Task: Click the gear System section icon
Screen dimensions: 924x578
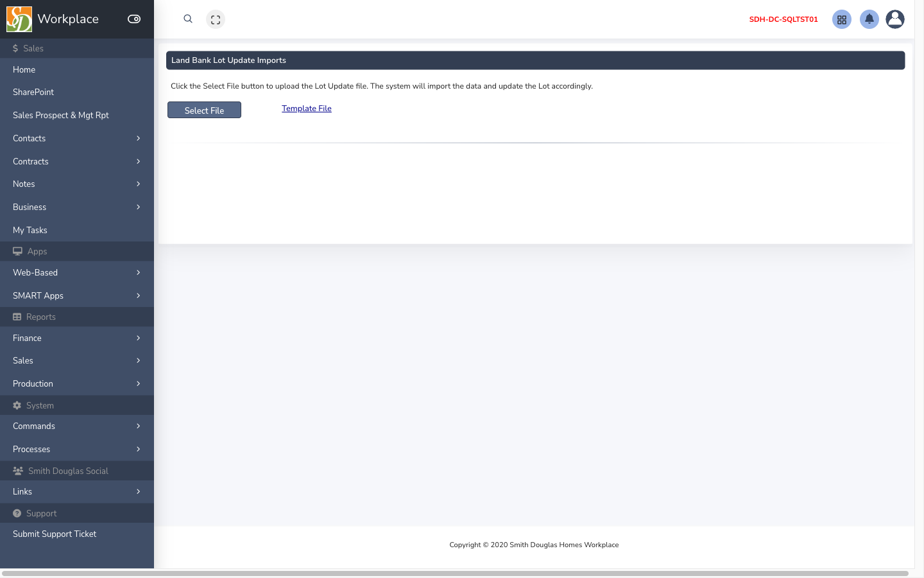Action: point(17,405)
